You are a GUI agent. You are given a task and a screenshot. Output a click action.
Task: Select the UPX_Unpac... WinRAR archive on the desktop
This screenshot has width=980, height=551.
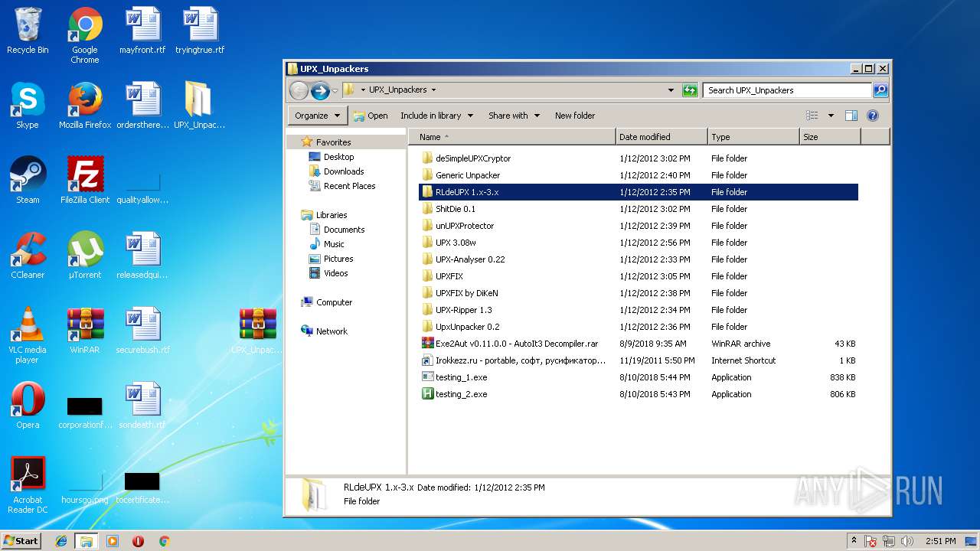point(257,331)
